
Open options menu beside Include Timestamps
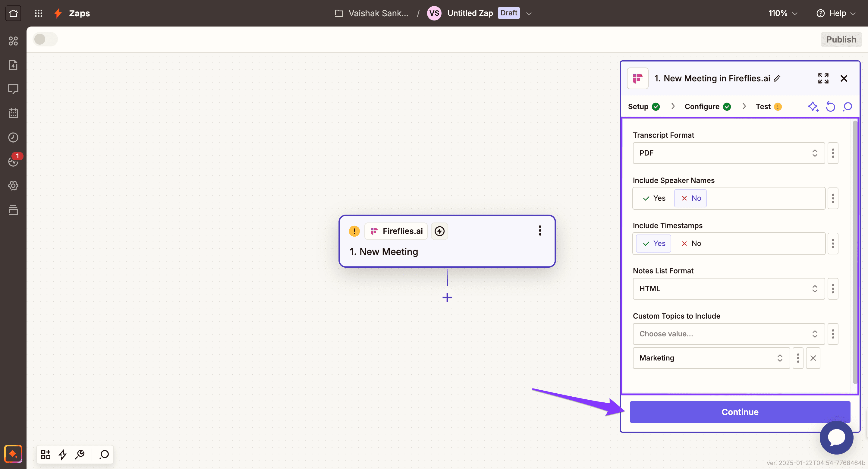(833, 243)
